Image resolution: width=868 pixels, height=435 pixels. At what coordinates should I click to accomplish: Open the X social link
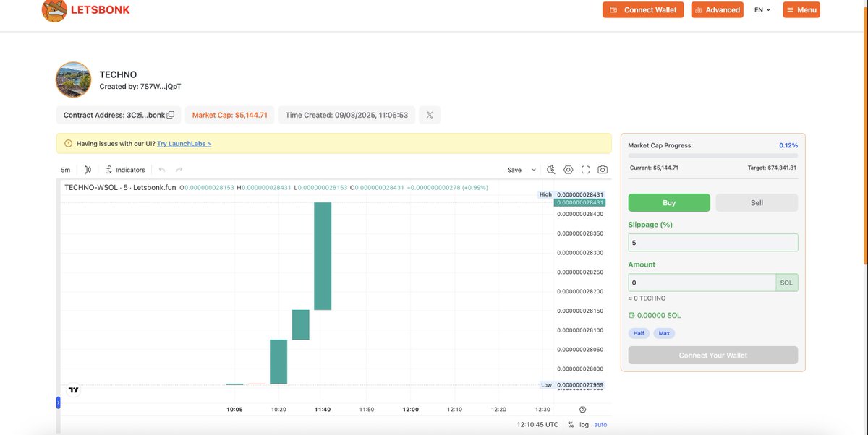pos(430,115)
